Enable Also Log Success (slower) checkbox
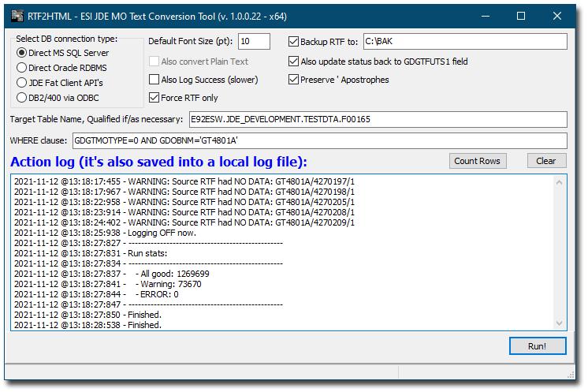The width and height of the screenshot is (588, 392). [x=154, y=80]
